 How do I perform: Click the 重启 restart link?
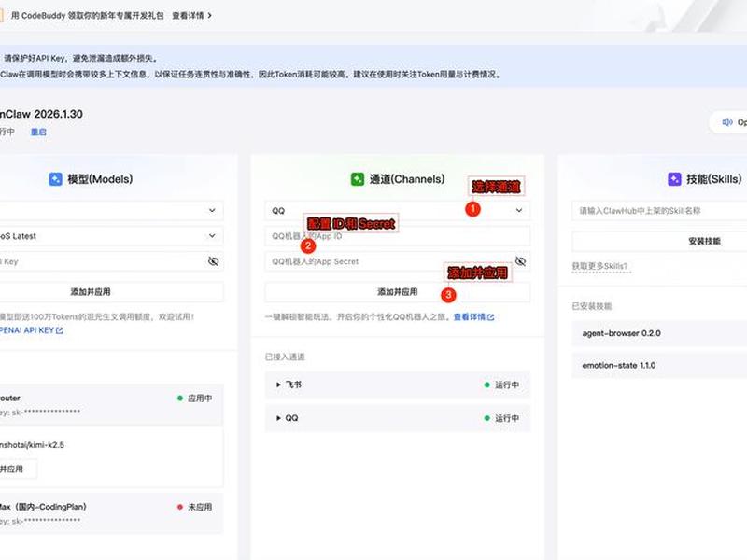pyautogui.click(x=38, y=132)
